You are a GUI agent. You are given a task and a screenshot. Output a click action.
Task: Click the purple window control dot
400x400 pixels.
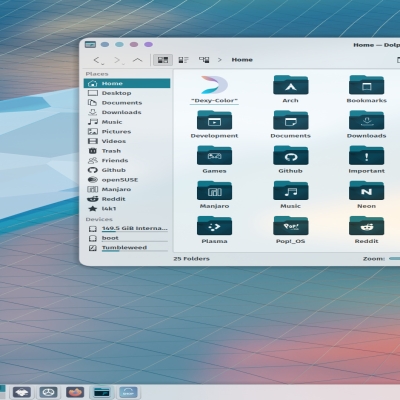tap(149, 44)
